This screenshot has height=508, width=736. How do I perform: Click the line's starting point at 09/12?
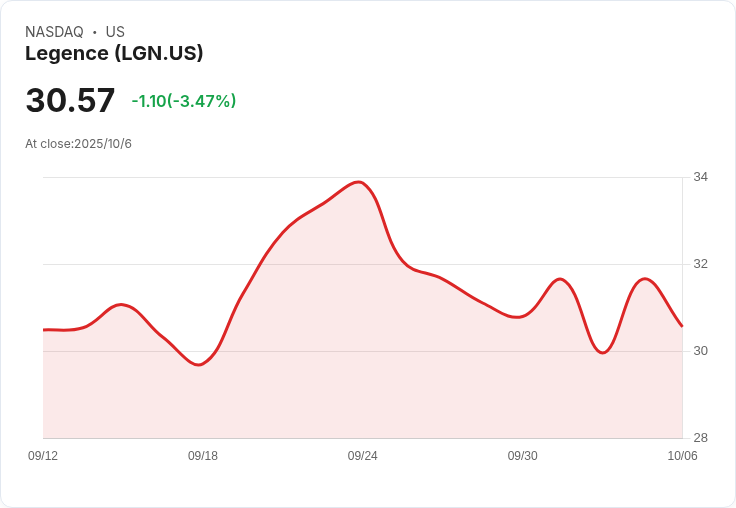pyautogui.click(x=44, y=330)
